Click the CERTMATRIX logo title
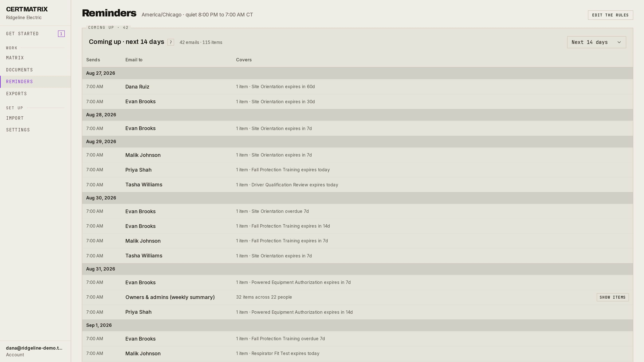The width and height of the screenshot is (644, 362). tap(27, 9)
